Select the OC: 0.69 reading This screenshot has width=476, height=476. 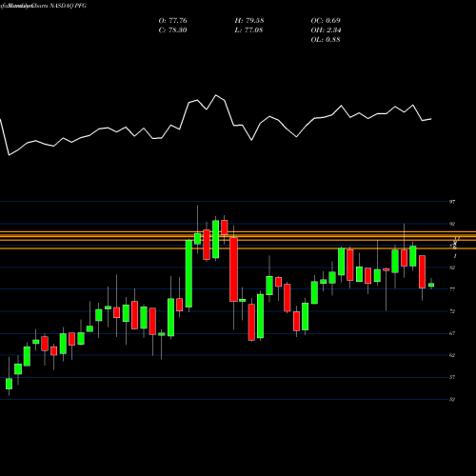tap(326, 21)
